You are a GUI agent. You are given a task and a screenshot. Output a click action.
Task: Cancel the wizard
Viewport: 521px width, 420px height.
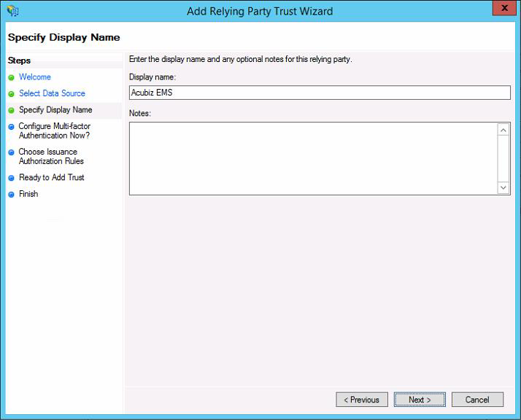pyautogui.click(x=477, y=400)
